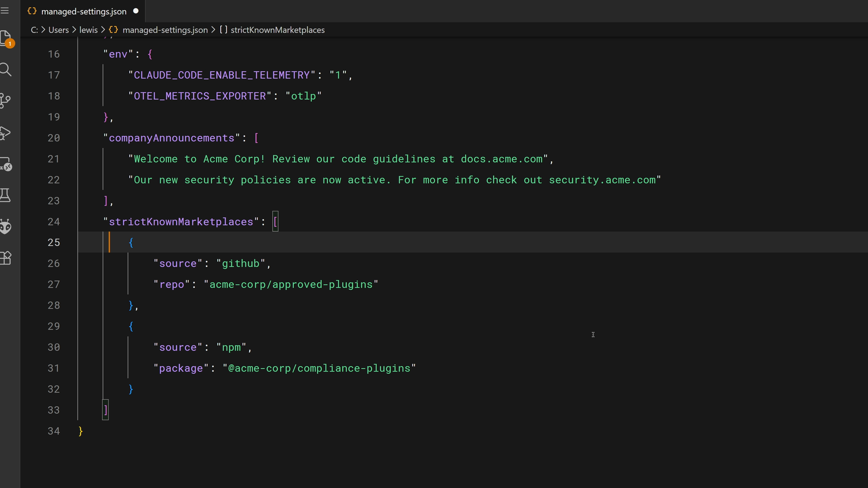Select the managed-settings.json editor tab
Image resolution: width=868 pixels, height=488 pixels.
tap(84, 11)
